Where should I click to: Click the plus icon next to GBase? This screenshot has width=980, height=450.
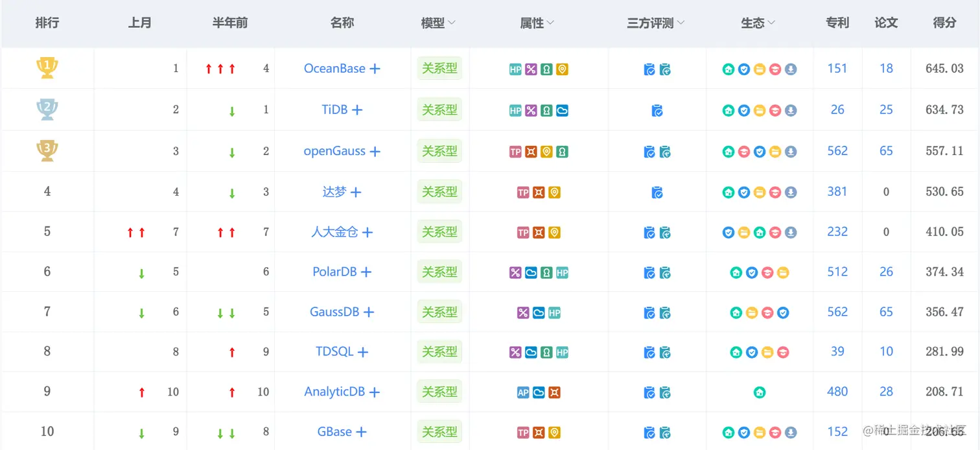coord(362,432)
